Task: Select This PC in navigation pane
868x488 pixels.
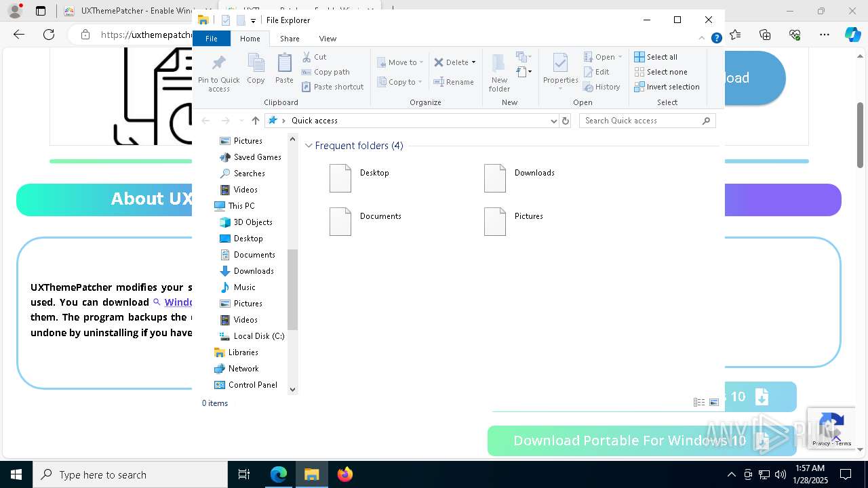Action: tap(235, 206)
